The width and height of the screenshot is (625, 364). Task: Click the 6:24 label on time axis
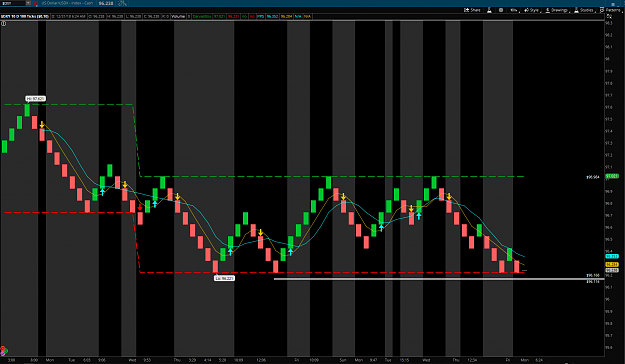coord(539,360)
